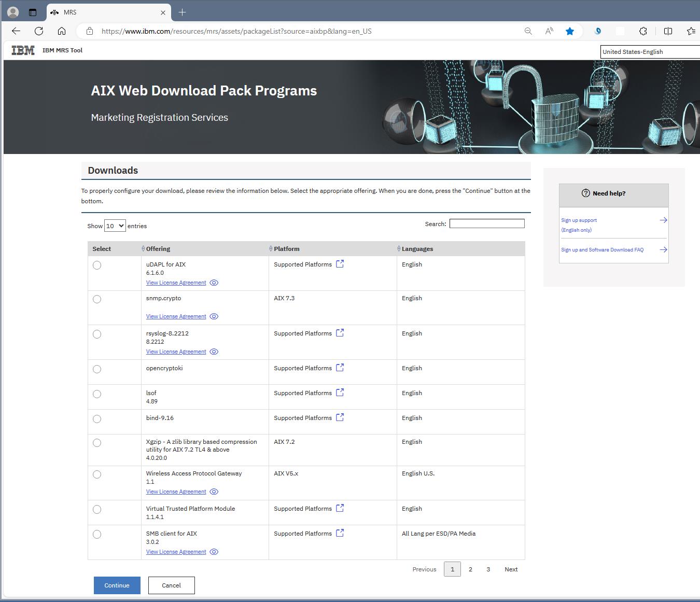Open Supported Platforms link icon for SMB client
Screen dimensions: 700x602
tap(340, 533)
